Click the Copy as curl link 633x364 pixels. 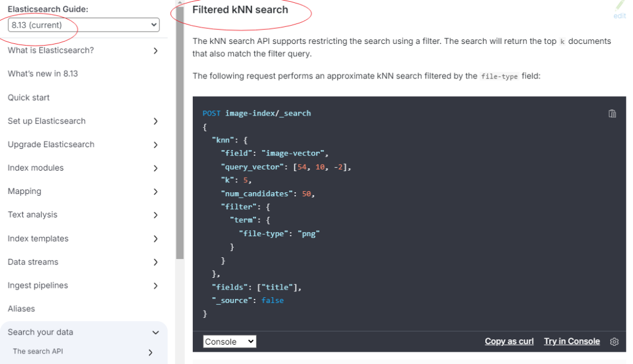(509, 341)
